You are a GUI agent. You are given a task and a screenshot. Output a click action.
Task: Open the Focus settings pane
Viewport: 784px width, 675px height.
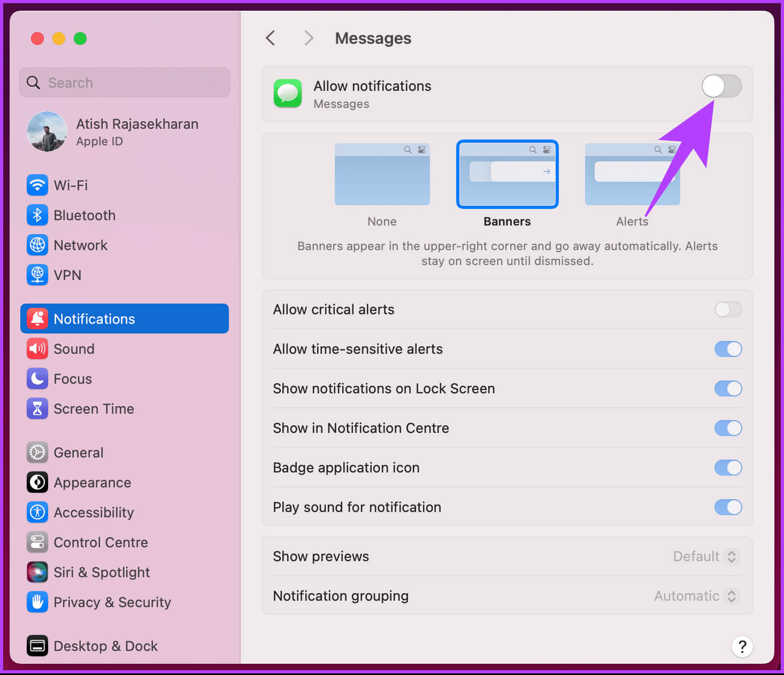tap(125, 379)
